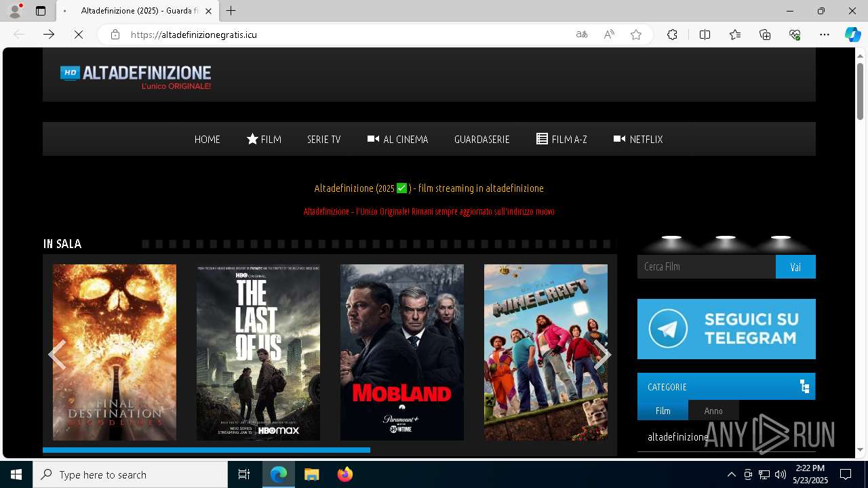Open a new tab

tap(231, 11)
